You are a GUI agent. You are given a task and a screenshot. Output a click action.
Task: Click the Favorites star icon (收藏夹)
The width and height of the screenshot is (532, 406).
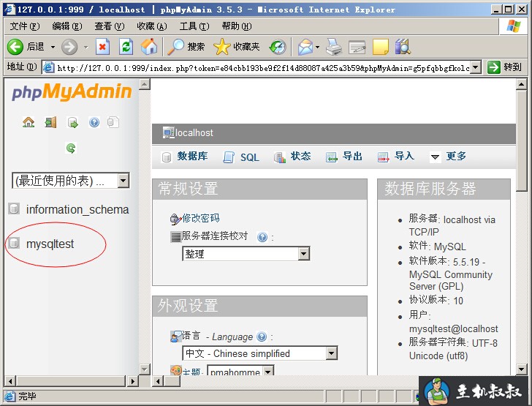point(222,47)
